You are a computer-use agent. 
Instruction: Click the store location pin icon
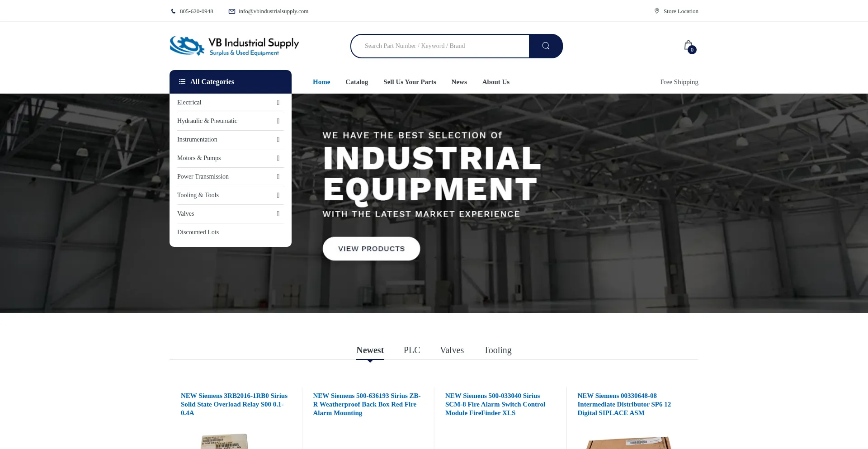[657, 11]
